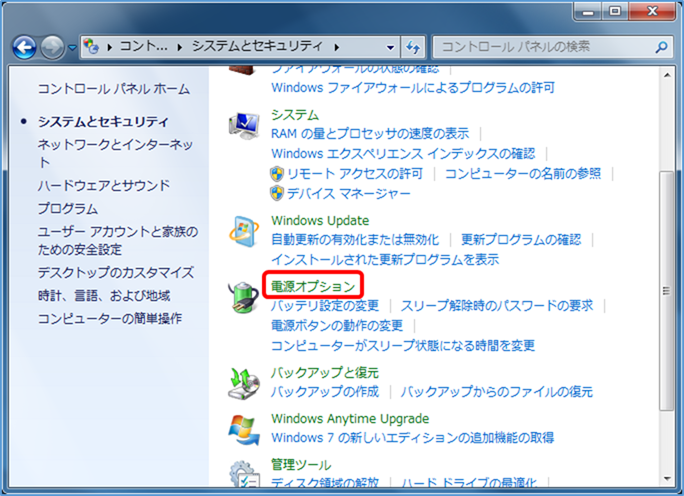
Task: Expand the arrow before システムとセキュリティ breadcrumb
Action: point(179,47)
